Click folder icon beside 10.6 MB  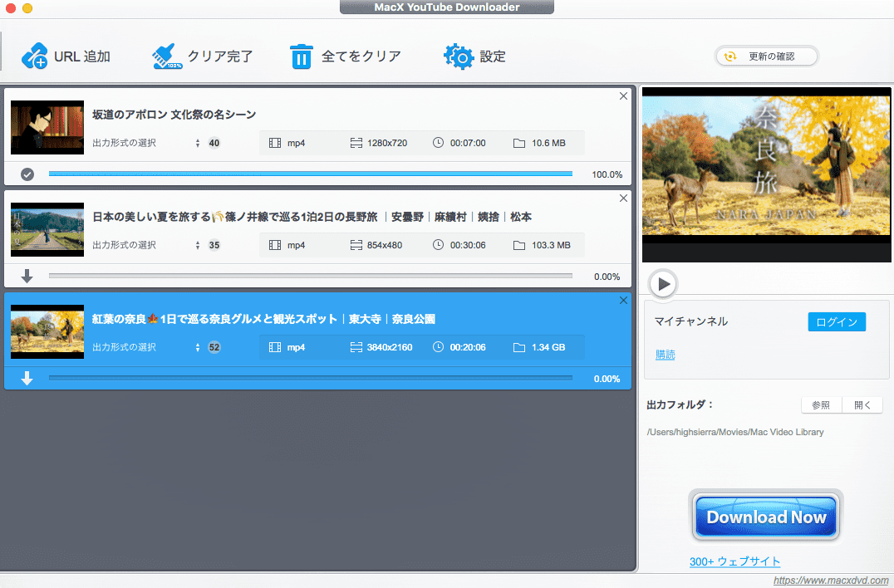coord(518,143)
